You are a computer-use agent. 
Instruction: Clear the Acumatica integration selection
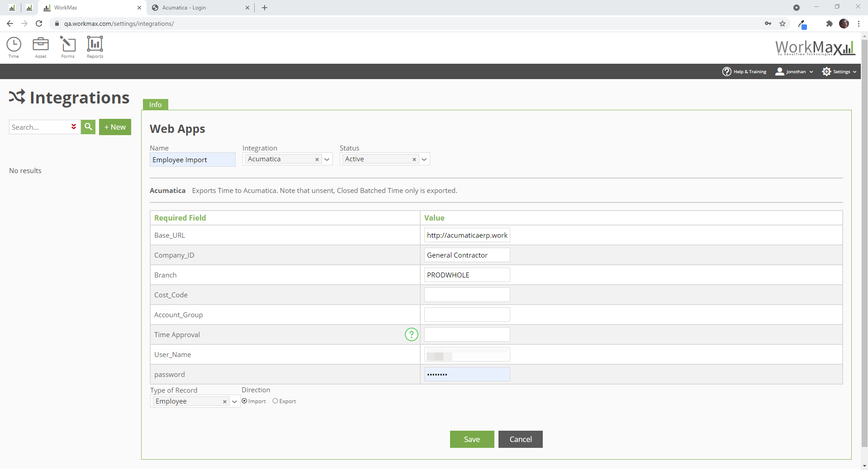point(317,159)
